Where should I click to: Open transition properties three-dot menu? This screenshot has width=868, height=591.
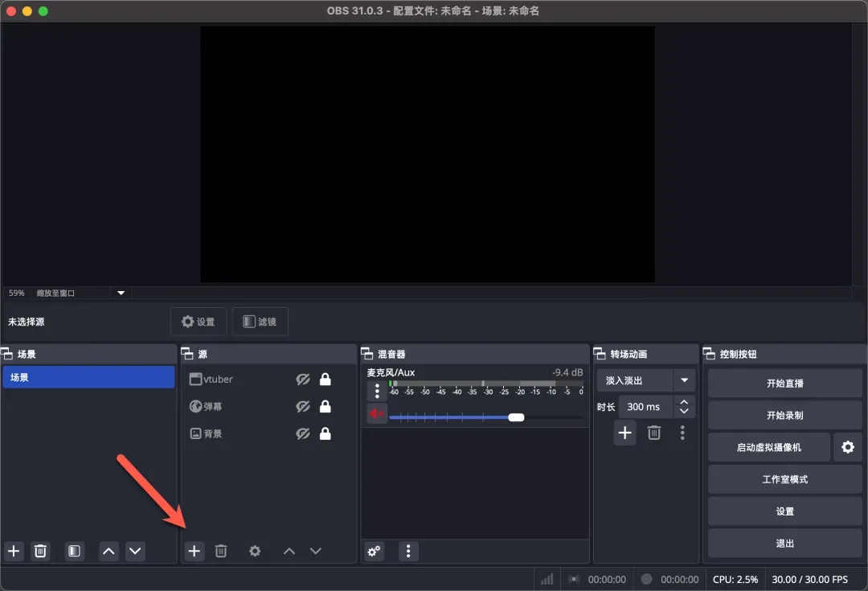tap(682, 433)
